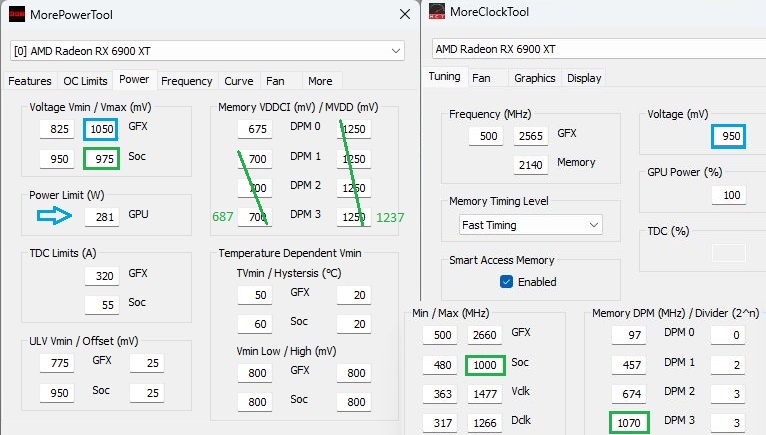Click Min/Max GFX max field 2660
Image resolution: width=766 pixels, height=435 pixels.
pos(485,335)
